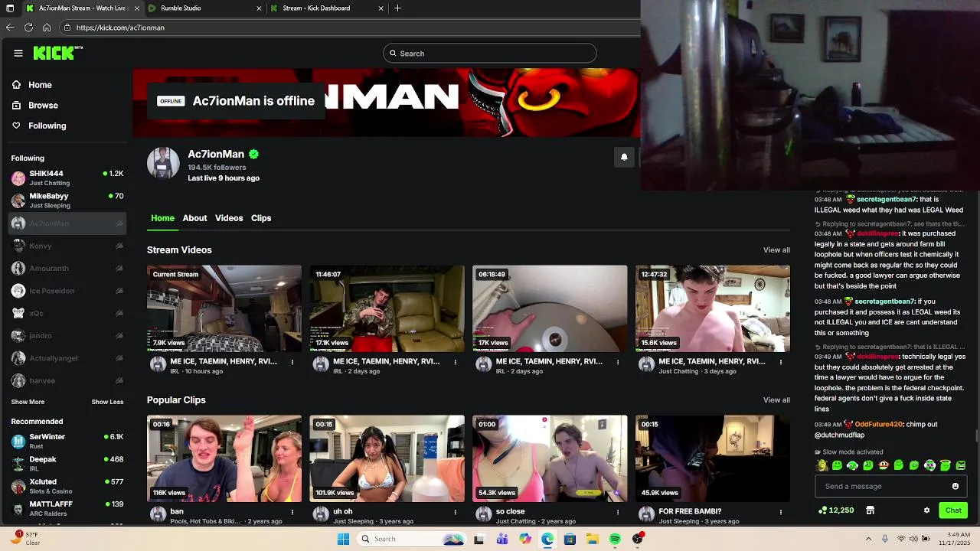Expand following list with Show More
This screenshot has width=980, height=551.
coord(28,402)
